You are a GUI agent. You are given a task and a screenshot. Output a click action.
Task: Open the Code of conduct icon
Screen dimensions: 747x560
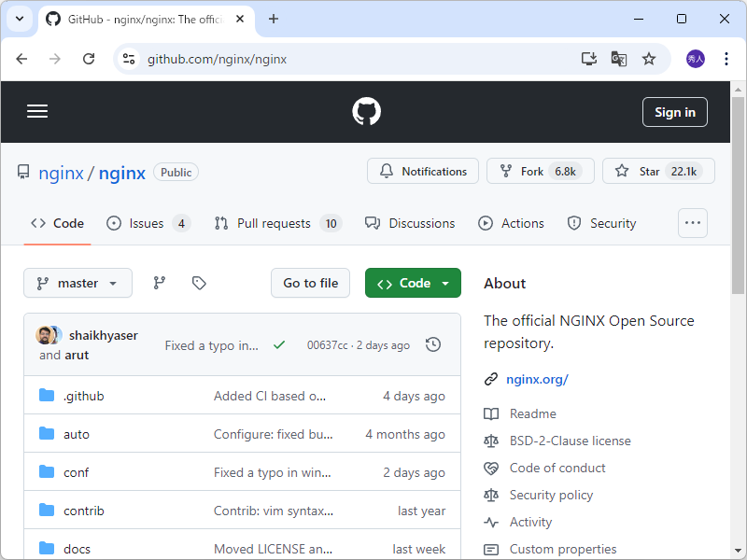pyautogui.click(x=491, y=468)
